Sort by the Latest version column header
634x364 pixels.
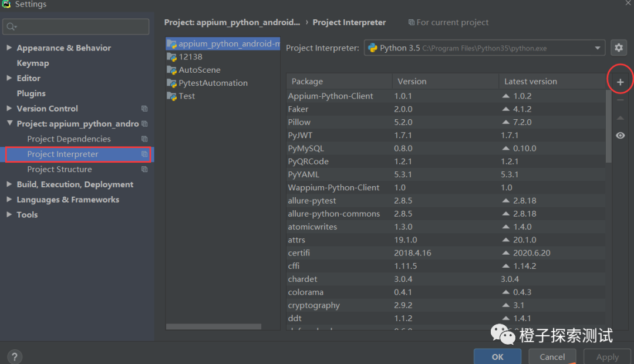point(552,81)
